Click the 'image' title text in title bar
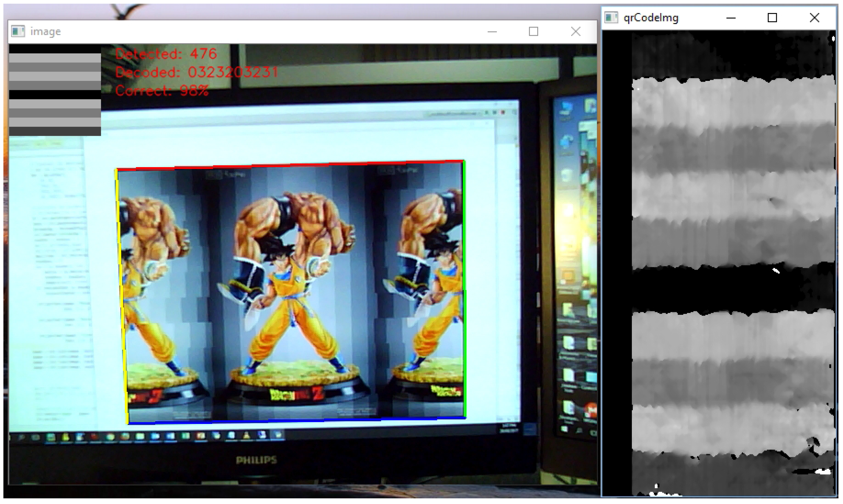The height and width of the screenshot is (504, 843). [46, 32]
